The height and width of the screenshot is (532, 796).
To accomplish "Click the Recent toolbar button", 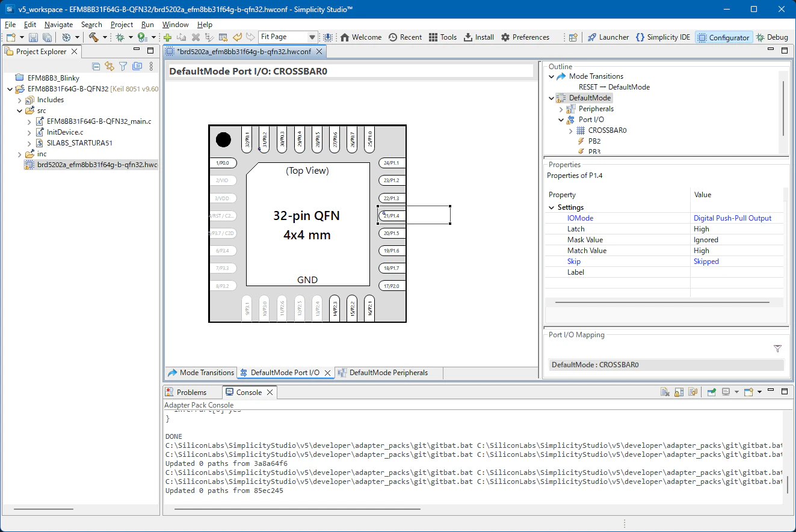I will point(405,37).
